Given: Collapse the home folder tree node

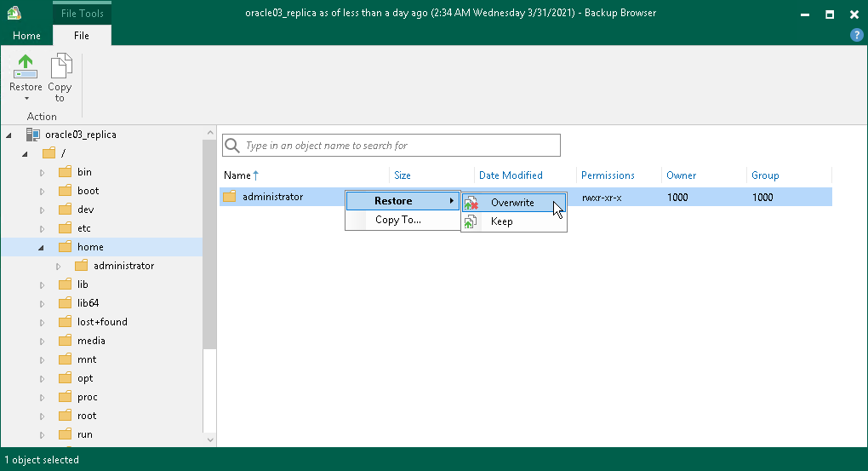Looking at the screenshot, I should pos(42,248).
